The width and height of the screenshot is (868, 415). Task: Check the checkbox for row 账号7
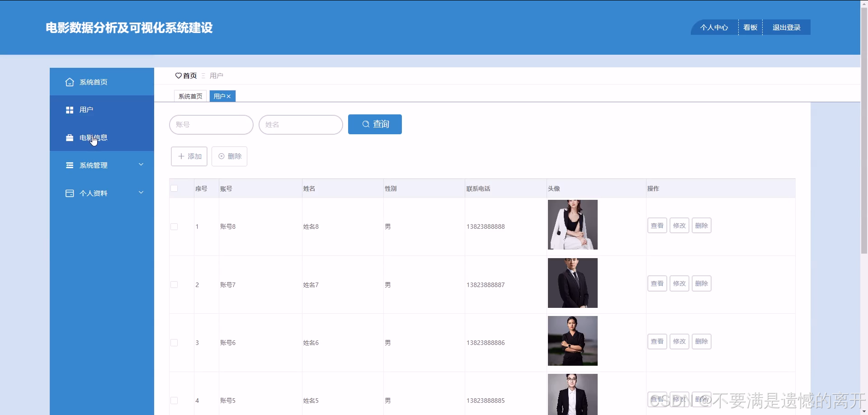pos(174,285)
